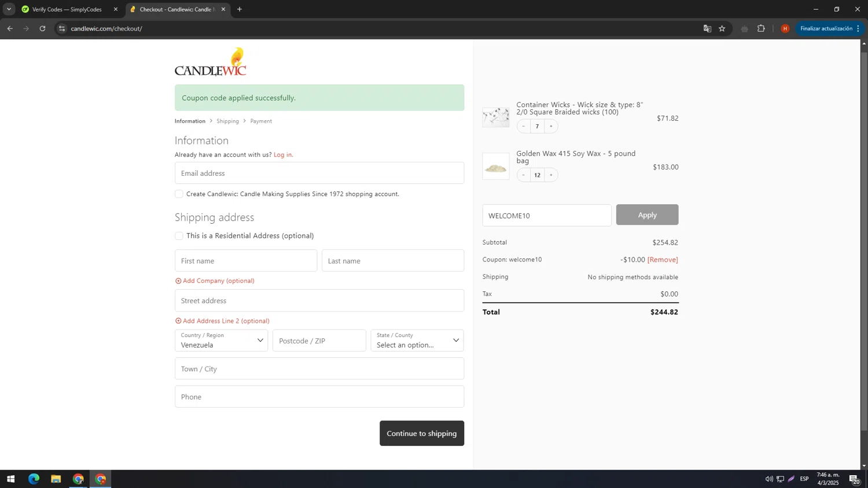The width and height of the screenshot is (868, 488).
Task: Focus the Email address field
Action: 319,173
